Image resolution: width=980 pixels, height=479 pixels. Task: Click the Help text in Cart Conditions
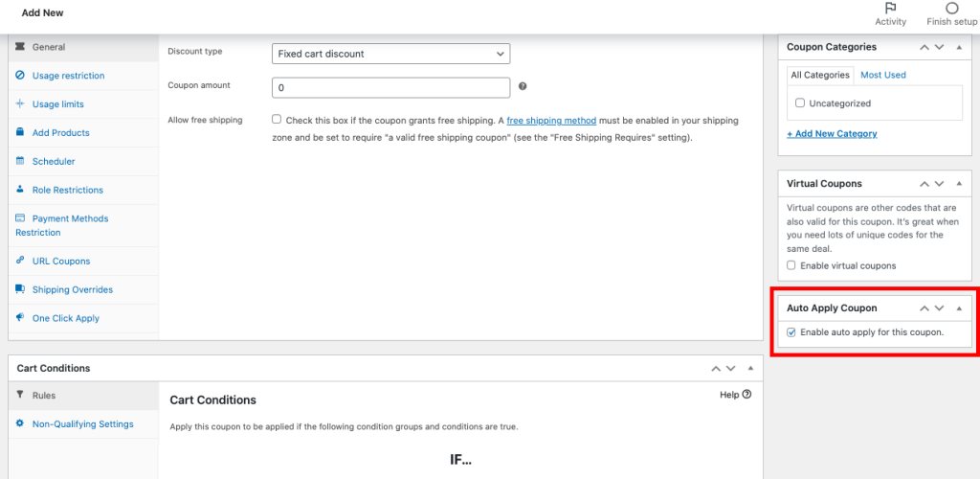[x=729, y=395]
